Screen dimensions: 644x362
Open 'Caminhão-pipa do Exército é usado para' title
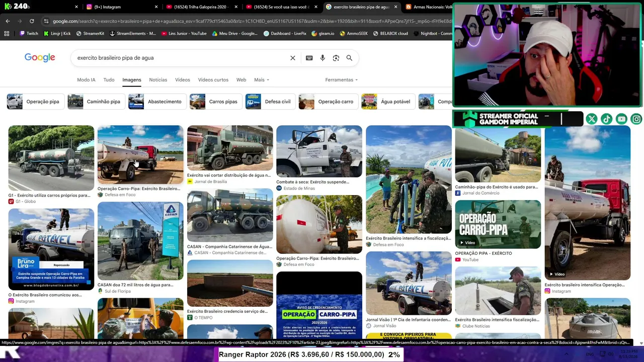click(x=497, y=187)
